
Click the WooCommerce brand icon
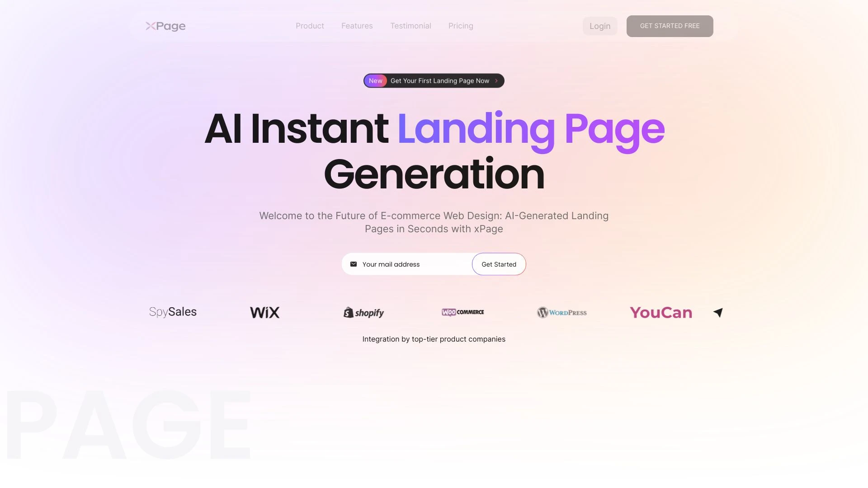pos(462,312)
